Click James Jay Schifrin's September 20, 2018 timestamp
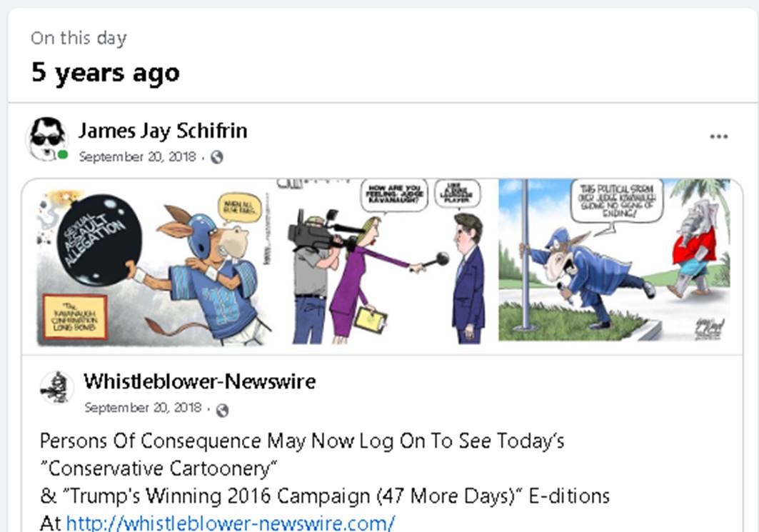This screenshot has width=759, height=532. (138, 157)
